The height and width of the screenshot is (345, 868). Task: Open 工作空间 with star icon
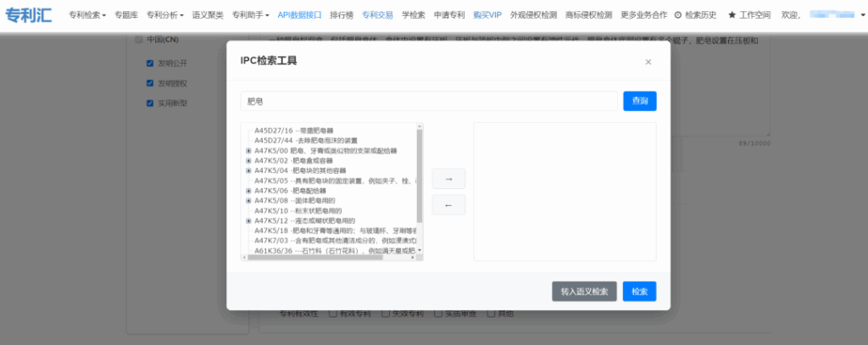750,15
